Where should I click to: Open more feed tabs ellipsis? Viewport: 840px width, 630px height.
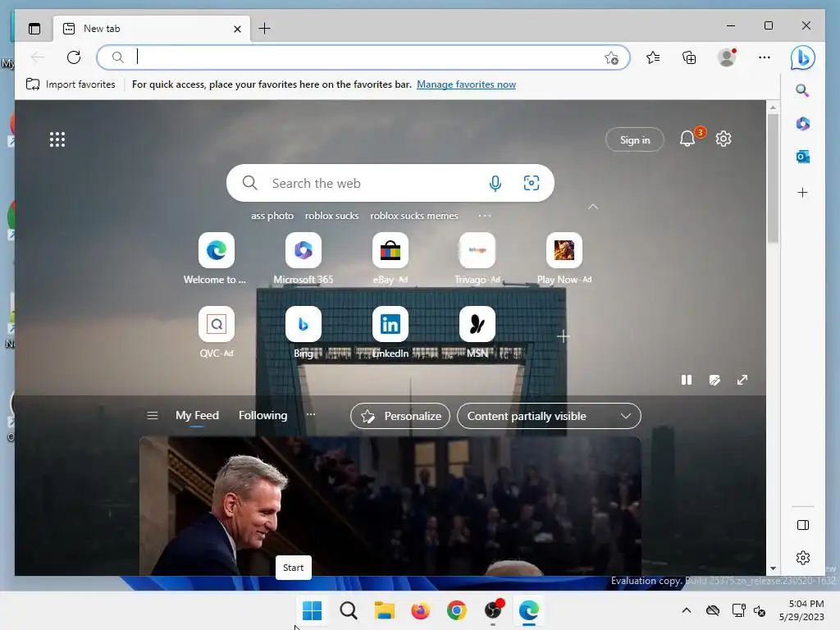(311, 414)
